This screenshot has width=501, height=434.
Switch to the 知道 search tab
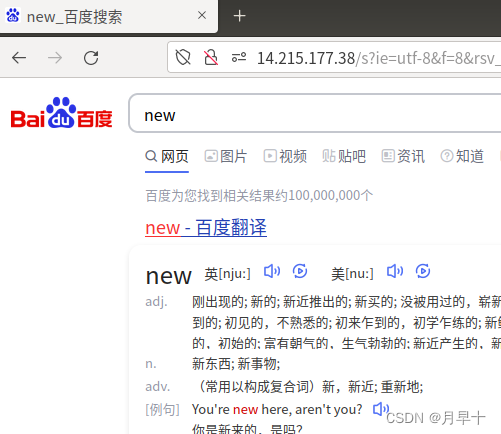tap(462, 156)
